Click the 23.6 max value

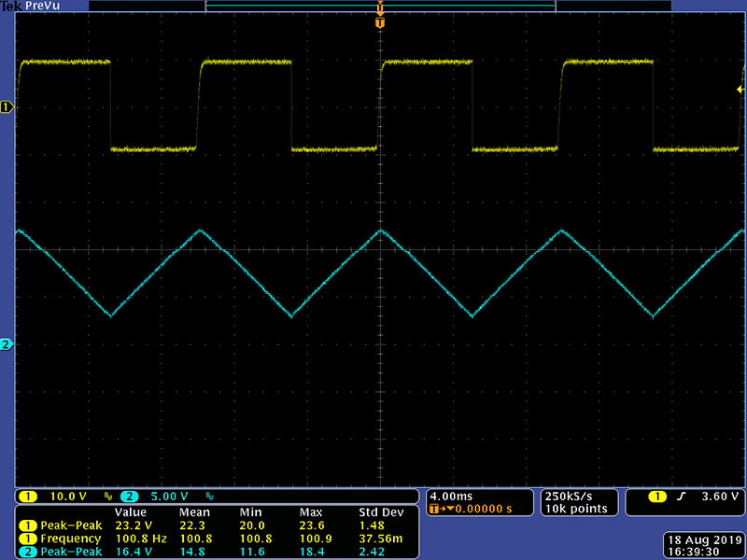point(313,525)
